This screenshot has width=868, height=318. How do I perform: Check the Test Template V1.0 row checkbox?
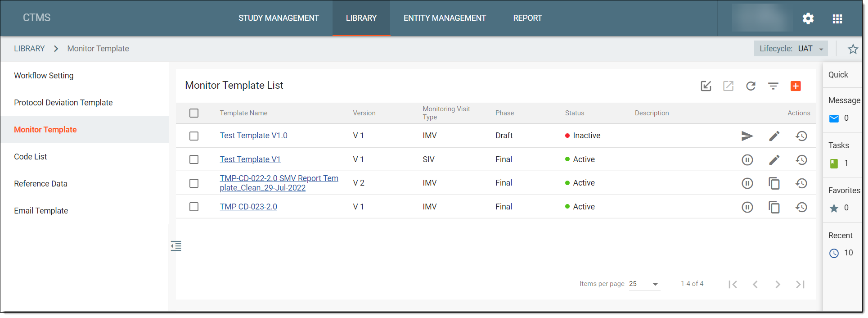pyautogui.click(x=194, y=136)
